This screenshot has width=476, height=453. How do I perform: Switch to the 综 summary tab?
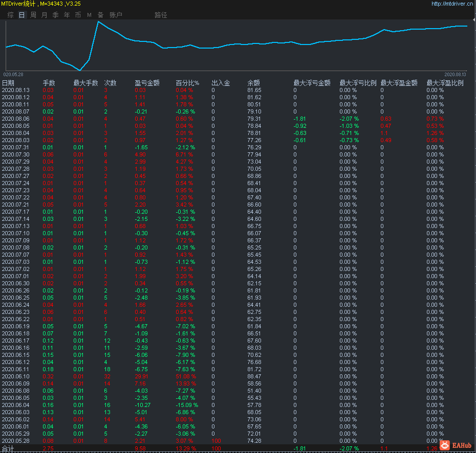point(10,15)
